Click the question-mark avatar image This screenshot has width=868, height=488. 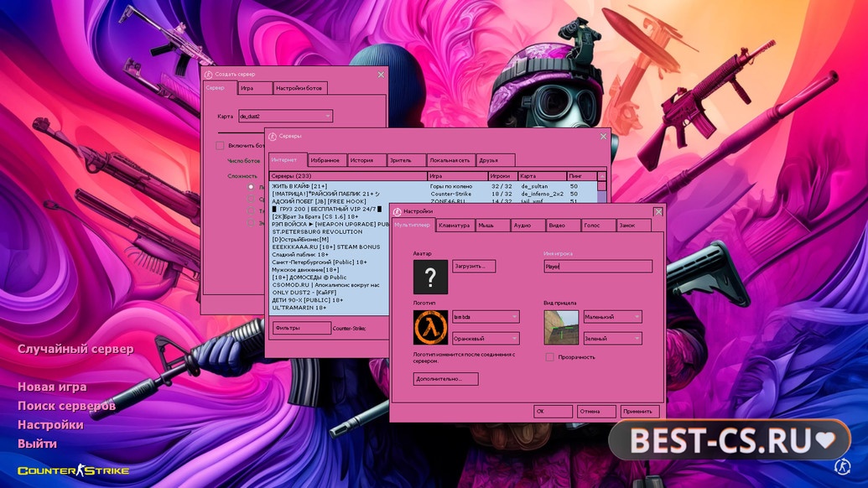[430, 277]
